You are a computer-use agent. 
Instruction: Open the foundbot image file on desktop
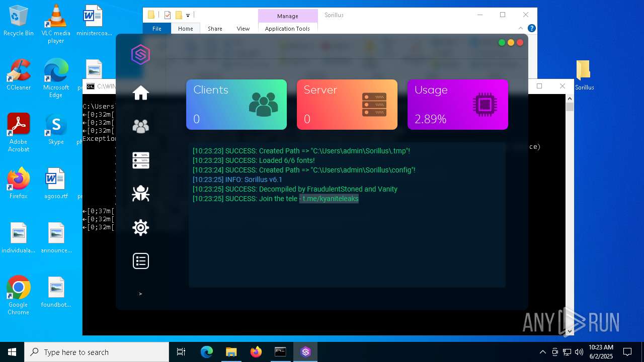[56, 292]
